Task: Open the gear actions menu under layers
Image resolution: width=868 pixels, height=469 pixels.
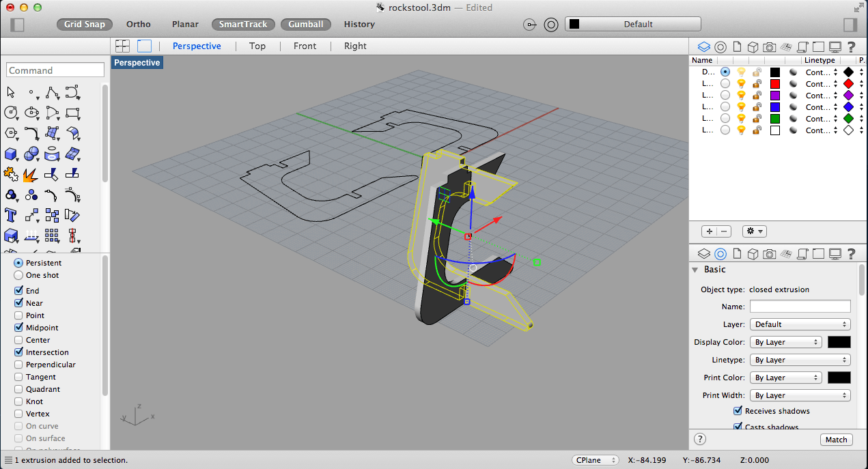Action: click(x=755, y=231)
